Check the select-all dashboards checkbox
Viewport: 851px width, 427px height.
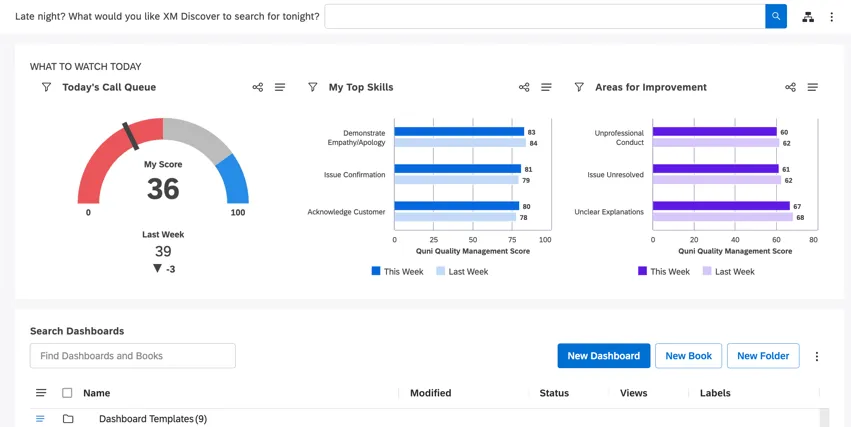point(67,393)
